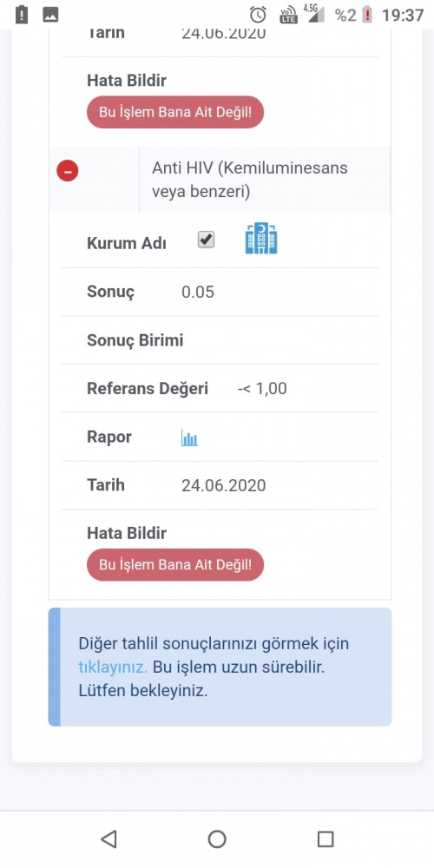The height and width of the screenshot is (868, 434).
Task: Open the Rapor bar chart icon
Action: [189, 437]
